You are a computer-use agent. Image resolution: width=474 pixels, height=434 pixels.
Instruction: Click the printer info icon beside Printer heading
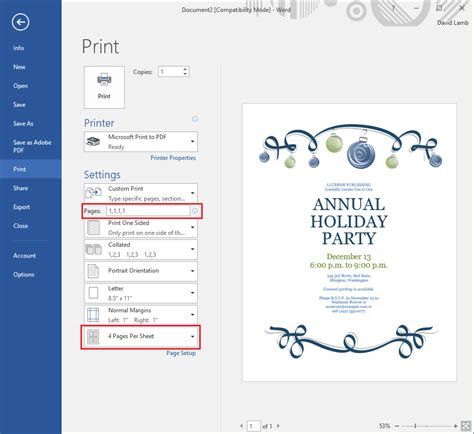(x=195, y=119)
